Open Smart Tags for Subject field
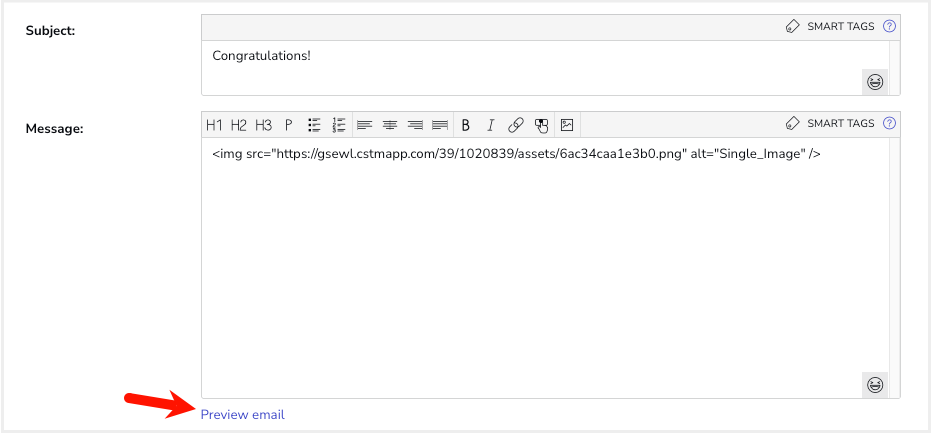931x434 pixels. pos(830,26)
